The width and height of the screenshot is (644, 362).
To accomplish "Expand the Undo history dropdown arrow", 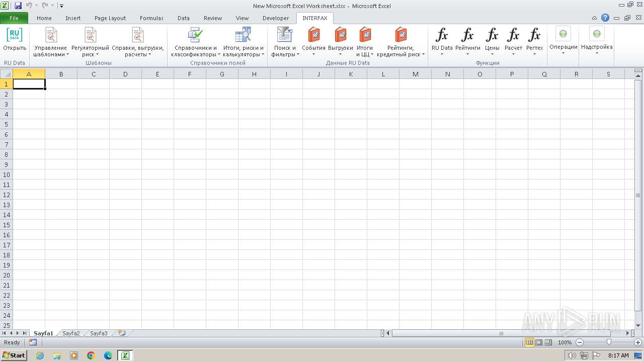I will tap(36, 6).
